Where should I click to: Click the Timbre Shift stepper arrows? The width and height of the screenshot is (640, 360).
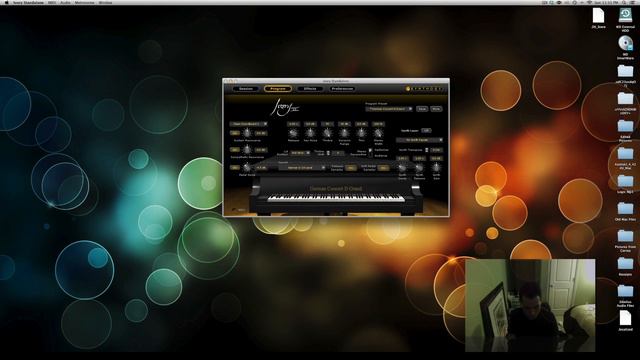pyautogui.click(x=328, y=153)
